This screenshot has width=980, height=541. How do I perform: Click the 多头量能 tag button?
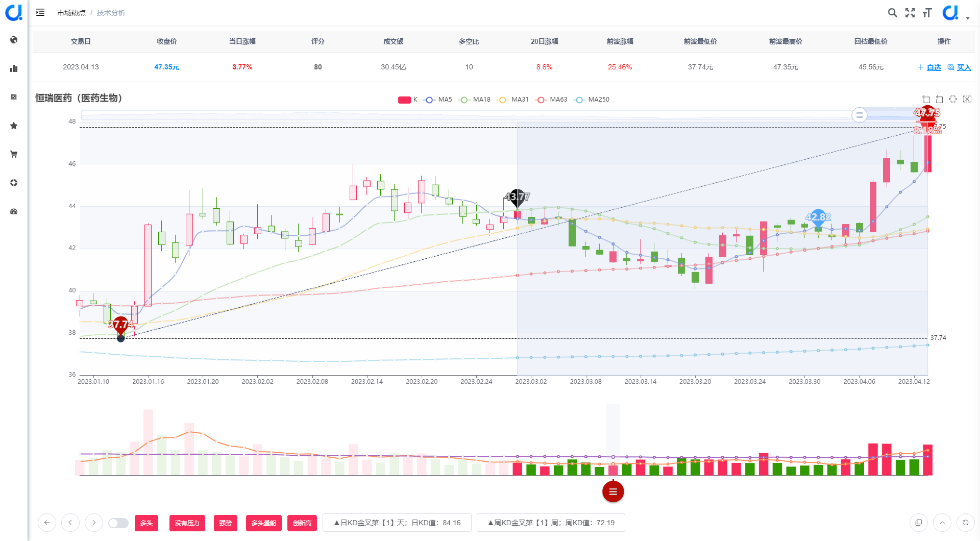(x=264, y=523)
